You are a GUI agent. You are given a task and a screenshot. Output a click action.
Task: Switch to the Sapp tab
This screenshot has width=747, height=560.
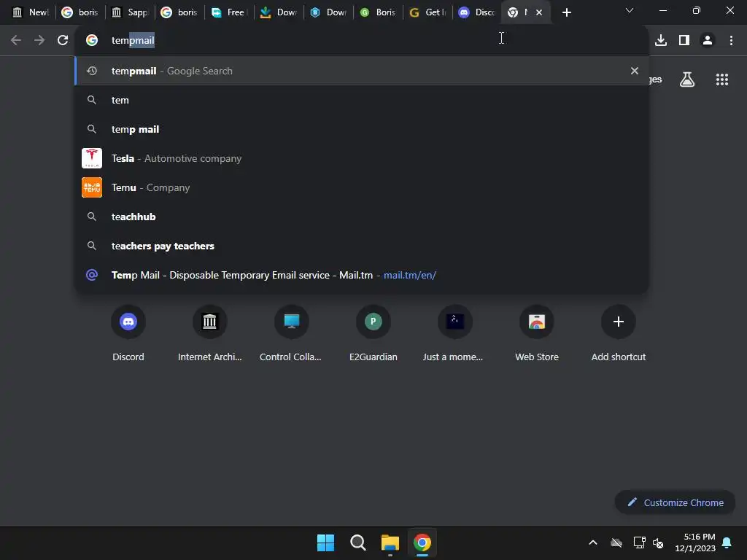tap(130, 12)
